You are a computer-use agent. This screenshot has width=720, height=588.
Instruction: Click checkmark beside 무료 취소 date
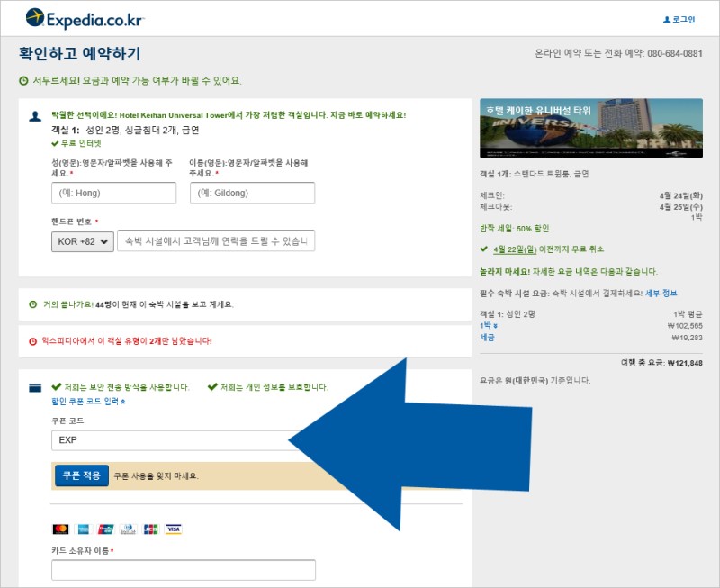pos(483,249)
